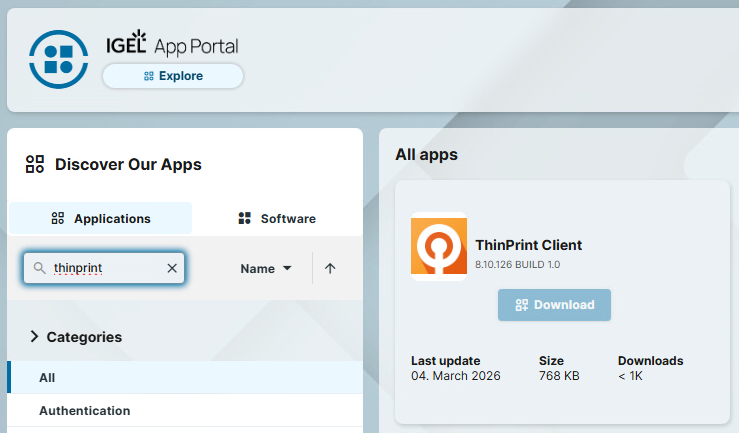This screenshot has width=739, height=433.
Task: Click the magnifier search icon
Action: tap(40, 268)
